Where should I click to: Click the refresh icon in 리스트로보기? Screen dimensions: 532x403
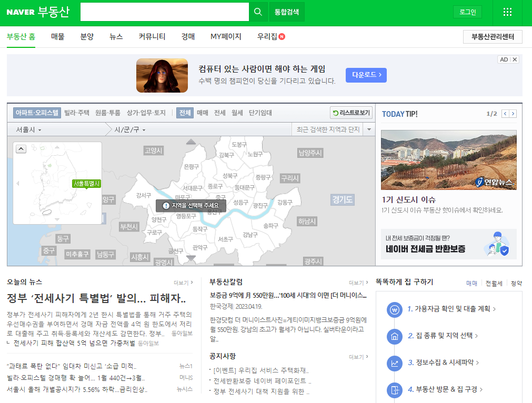point(335,113)
